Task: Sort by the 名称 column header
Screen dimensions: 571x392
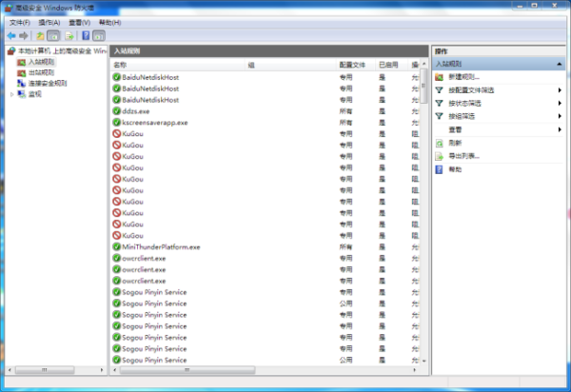Action: tap(178, 65)
